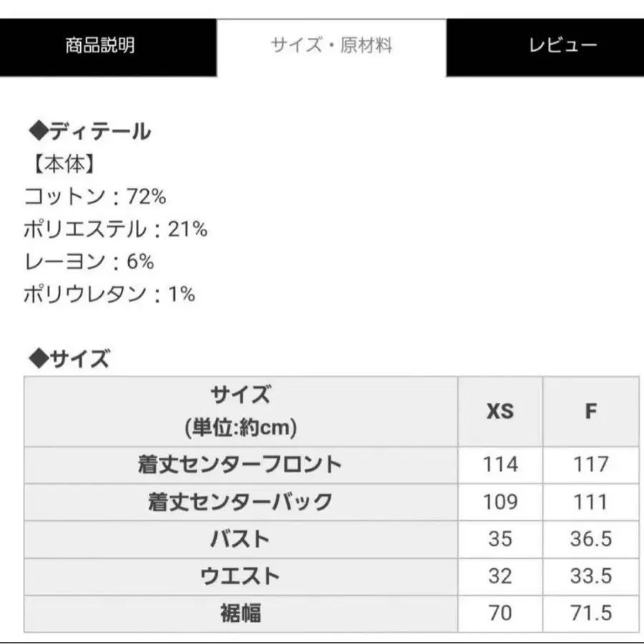Click the バスト row label
The image size is (644, 644).
(x=240, y=540)
